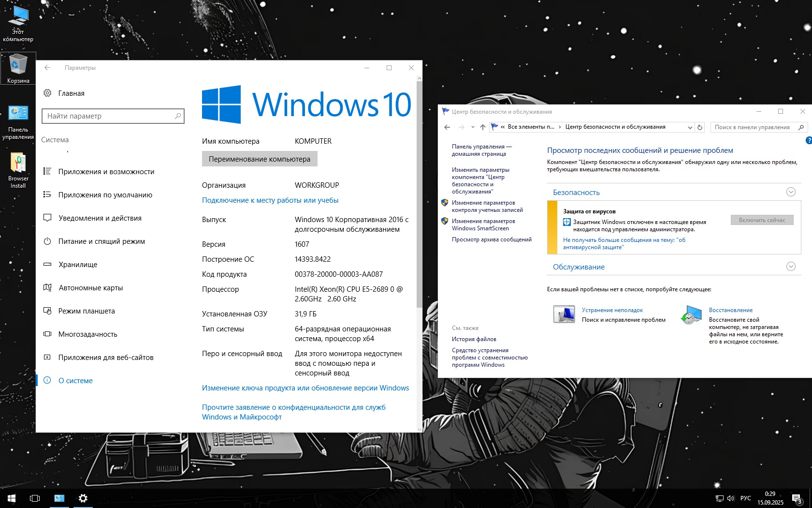Expand the Maintenance section chevron
Viewport: 812px width, 508px height.
(791, 267)
